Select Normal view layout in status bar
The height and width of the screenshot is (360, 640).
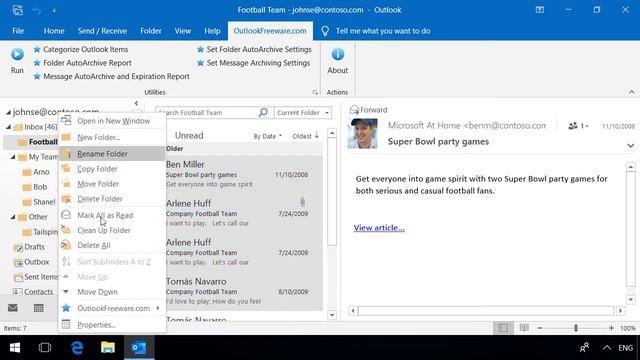[x=503, y=328]
